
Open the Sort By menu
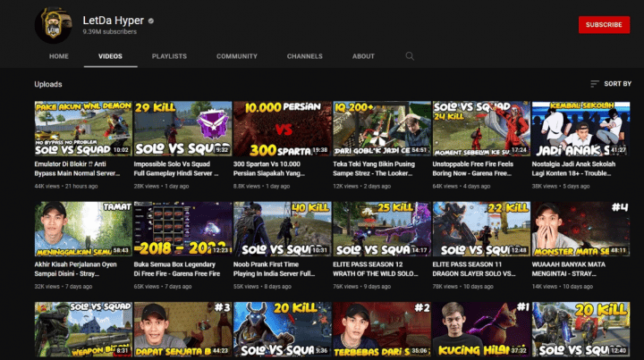point(611,84)
